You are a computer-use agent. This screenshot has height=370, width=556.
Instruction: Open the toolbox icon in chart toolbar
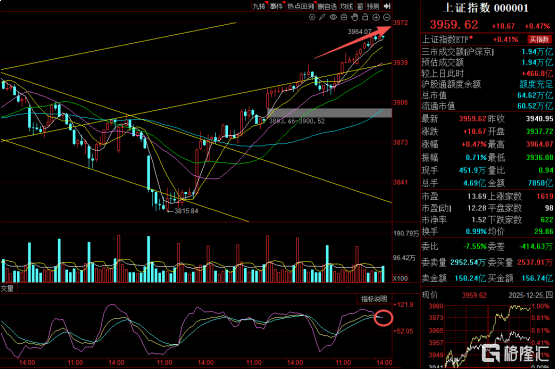click(x=344, y=17)
